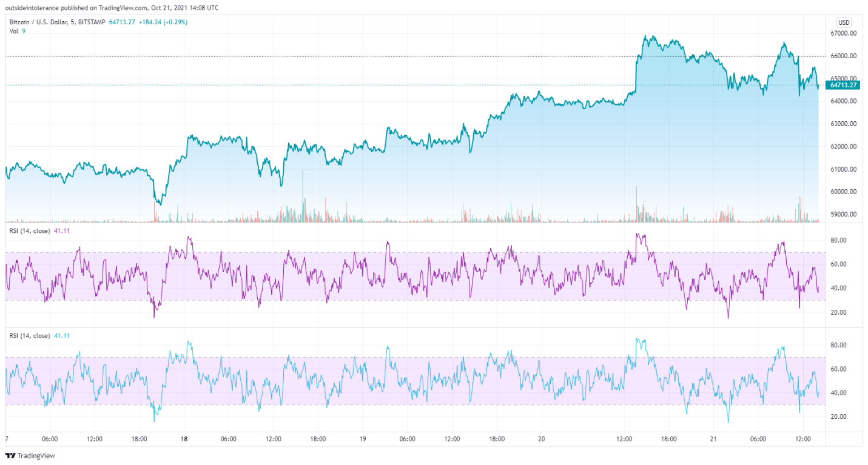Select the blue pane 'RSI (14, close)' label
868x465 pixels.
pyautogui.click(x=30, y=335)
